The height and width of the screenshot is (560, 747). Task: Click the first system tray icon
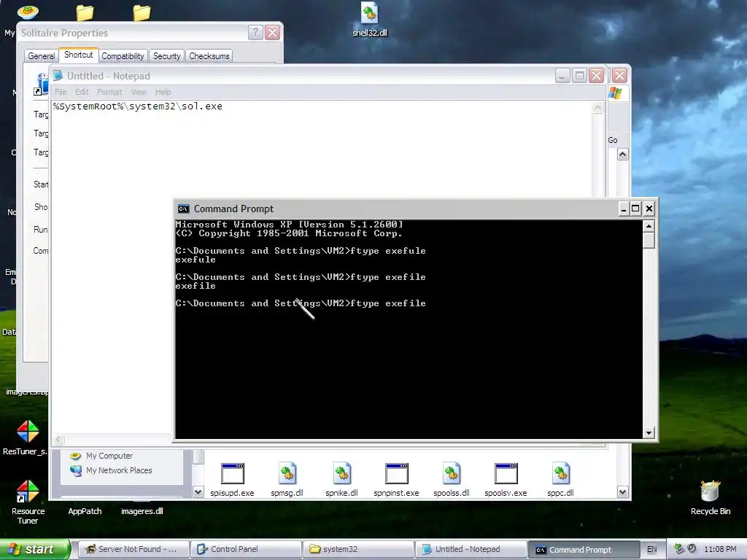tap(679, 549)
